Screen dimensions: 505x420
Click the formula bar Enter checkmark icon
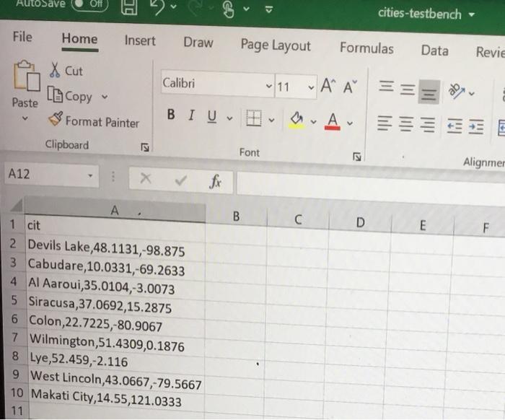[180, 180]
